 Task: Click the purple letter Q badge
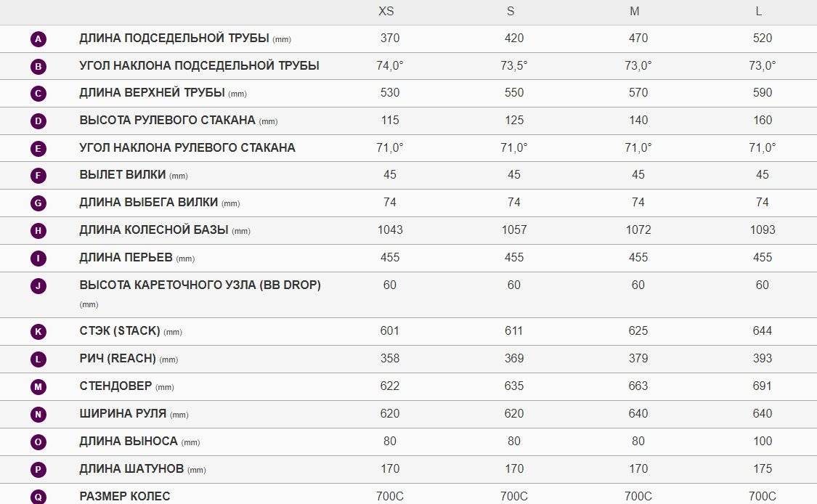click(x=38, y=497)
